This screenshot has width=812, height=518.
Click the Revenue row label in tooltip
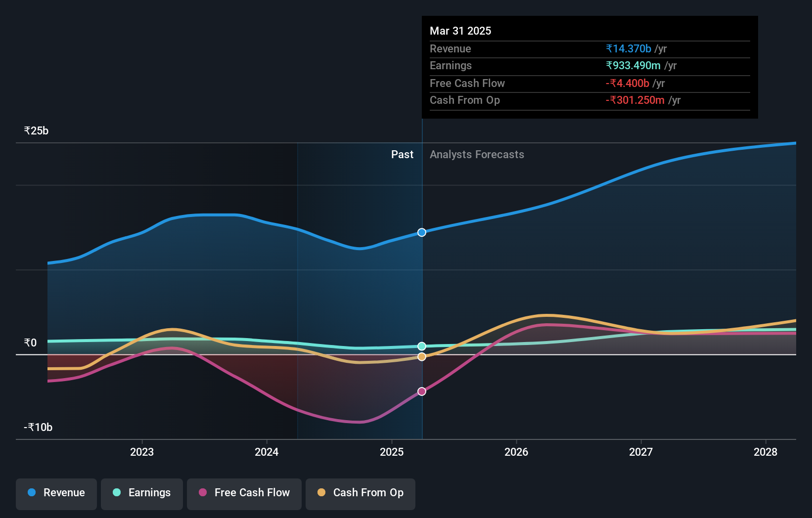(450, 48)
